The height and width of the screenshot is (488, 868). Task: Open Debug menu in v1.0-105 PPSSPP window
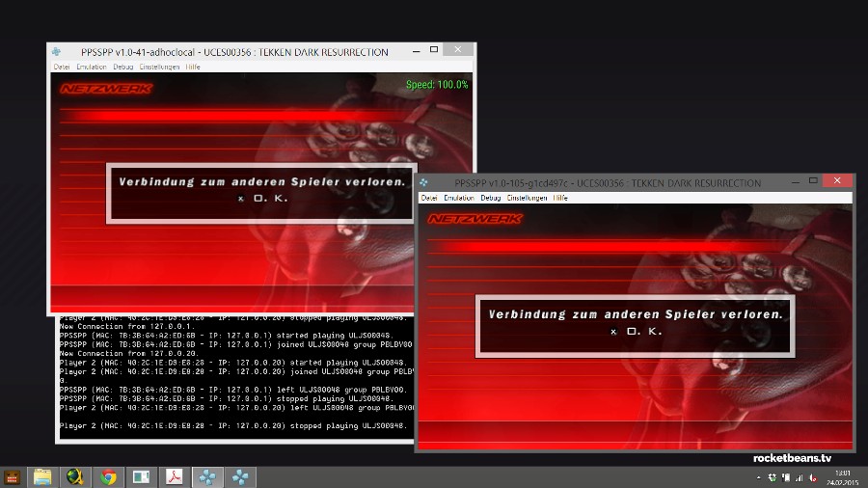tap(491, 197)
